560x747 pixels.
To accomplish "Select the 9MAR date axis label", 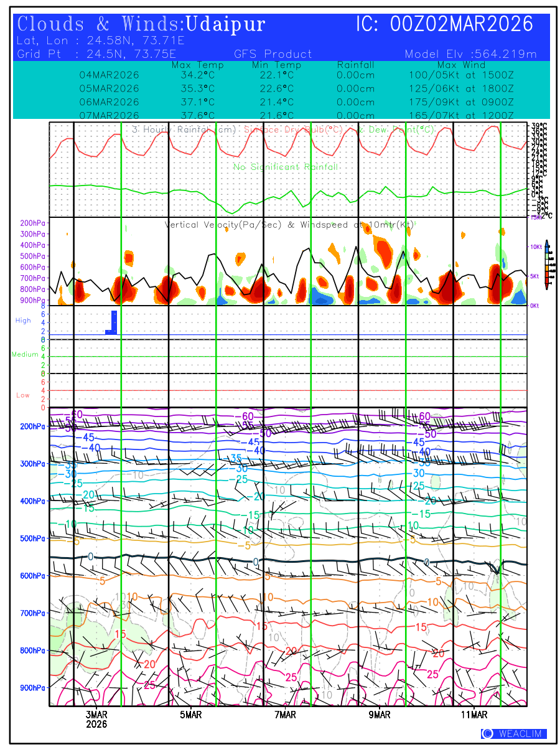I will (x=380, y=715).
